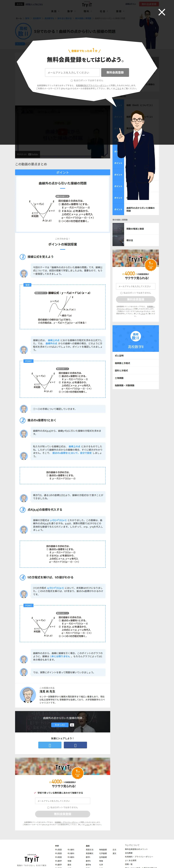Close the registration popup with the X

[x=162, y=12]
